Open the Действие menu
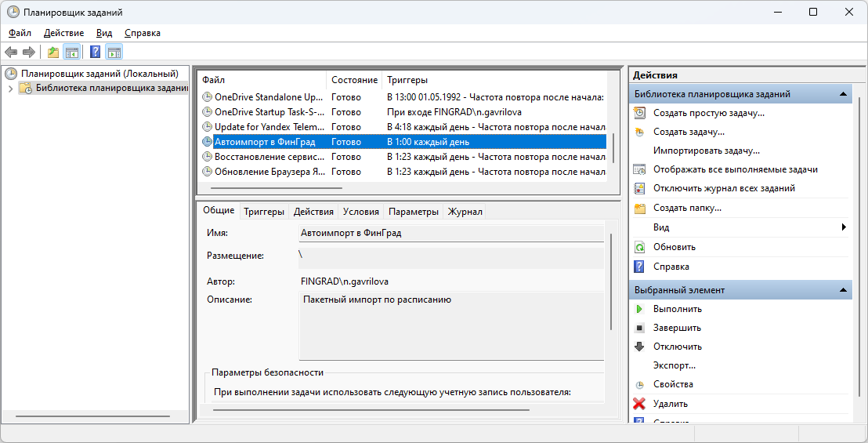 (63, 33)
